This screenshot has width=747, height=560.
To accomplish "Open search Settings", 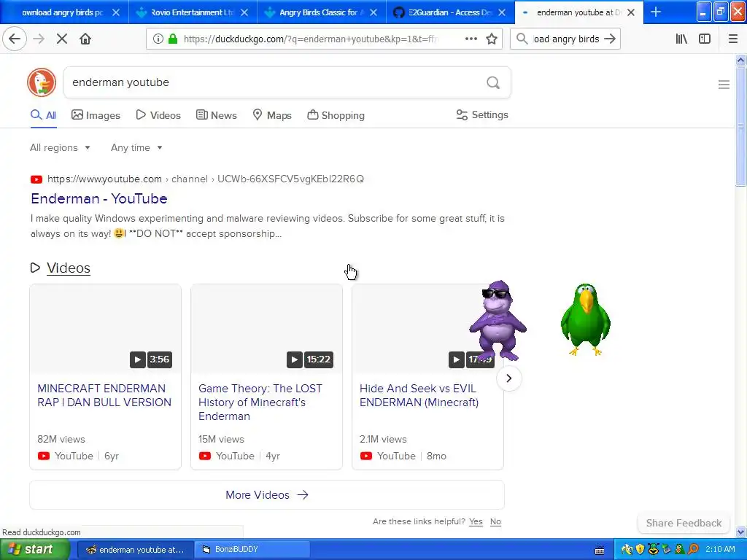I will [482, 114].
